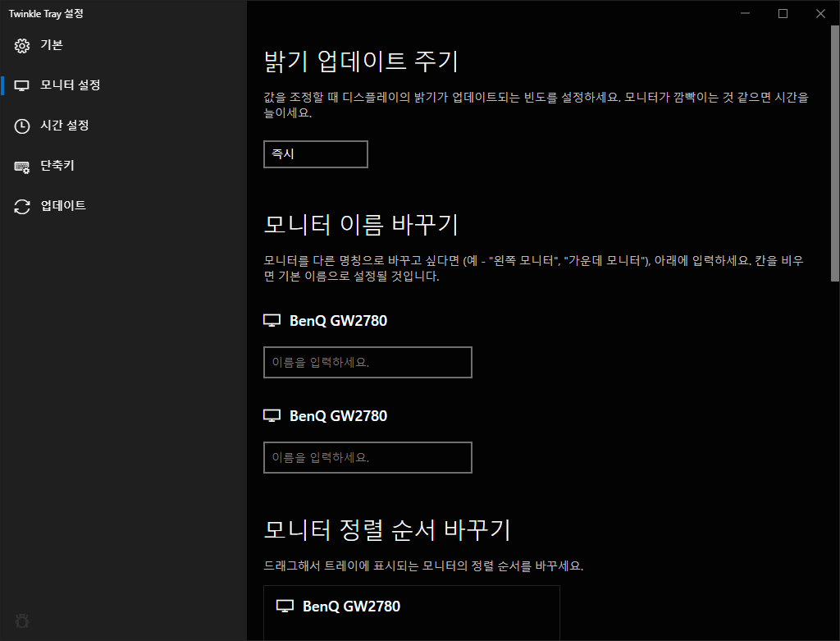Image resolution: width=840 pixels, height=641 pixels.
Task: Click monitor icon in reorder list card
Action: [285, 607]
